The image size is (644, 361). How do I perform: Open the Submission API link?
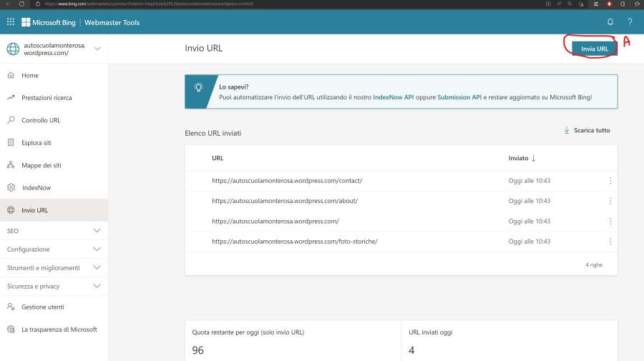click(x=459, y=97)
